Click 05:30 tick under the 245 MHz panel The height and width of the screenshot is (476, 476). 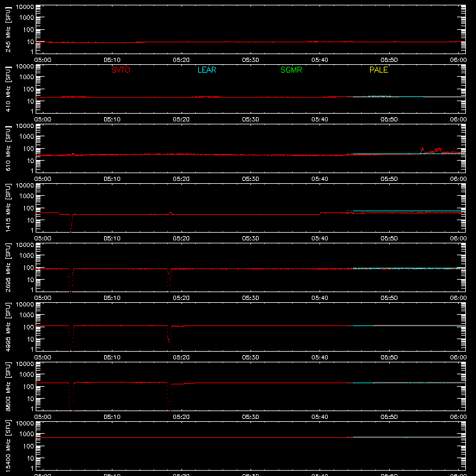pos(250,60)
